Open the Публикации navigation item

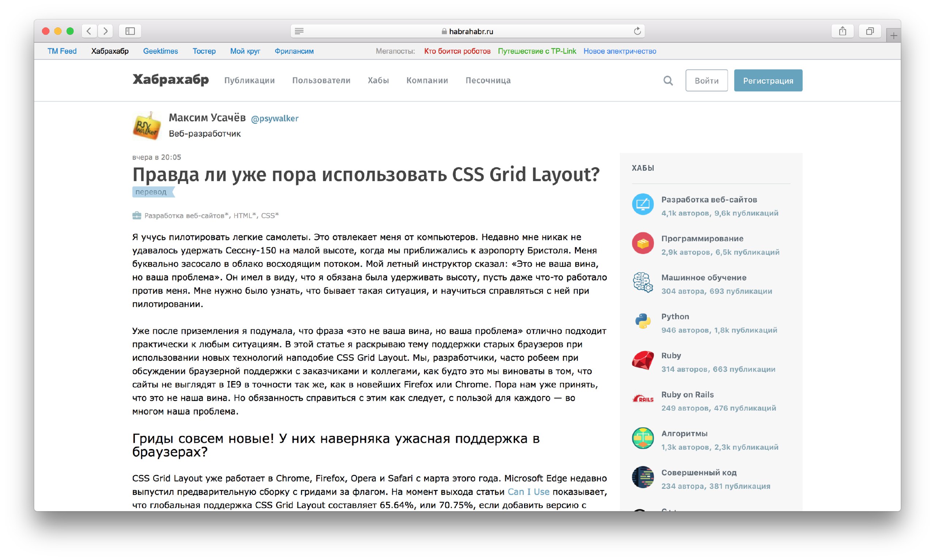click(x=249, y=80)
